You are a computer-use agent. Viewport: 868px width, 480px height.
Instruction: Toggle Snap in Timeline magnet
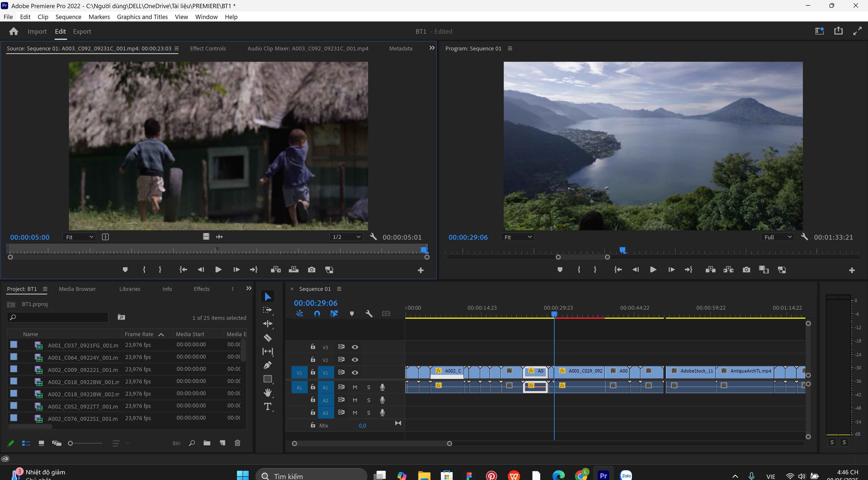point(317,314)
